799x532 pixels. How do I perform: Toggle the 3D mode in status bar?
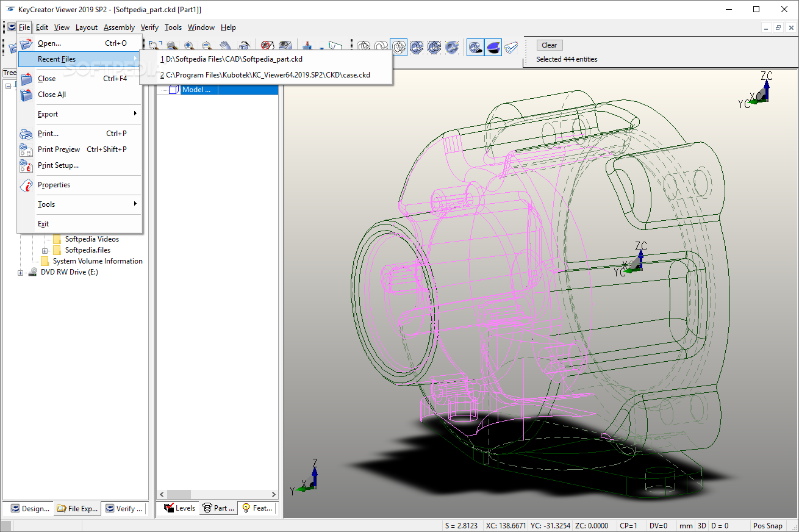coord(701,526)
